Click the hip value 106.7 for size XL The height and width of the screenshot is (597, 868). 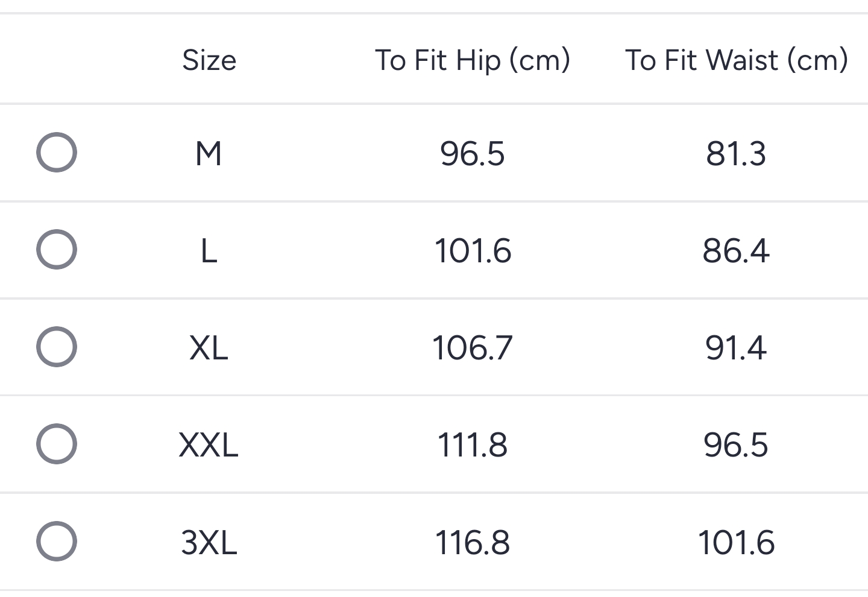click(x=473, y=346)
